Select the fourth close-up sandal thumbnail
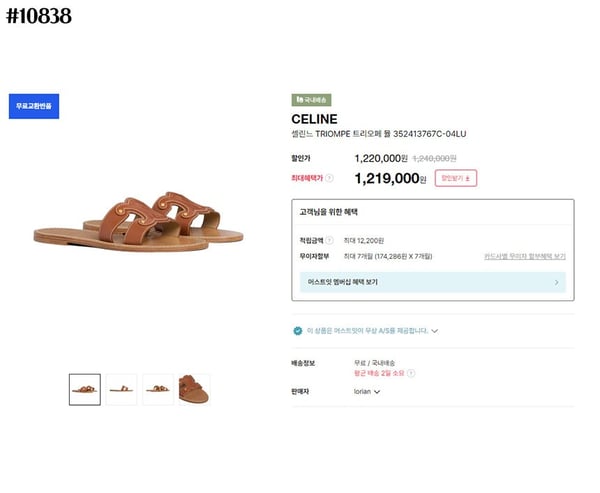Screen dimensions: 600x493 click(194, 388)
